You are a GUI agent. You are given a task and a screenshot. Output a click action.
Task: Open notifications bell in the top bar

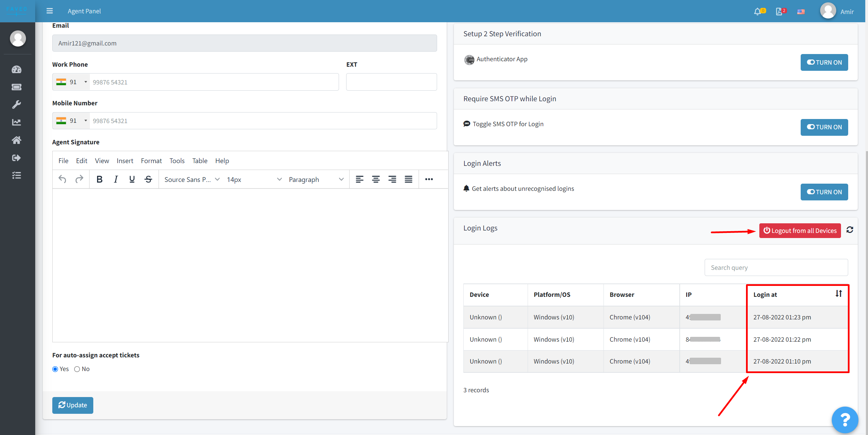[x=758, y=11]
